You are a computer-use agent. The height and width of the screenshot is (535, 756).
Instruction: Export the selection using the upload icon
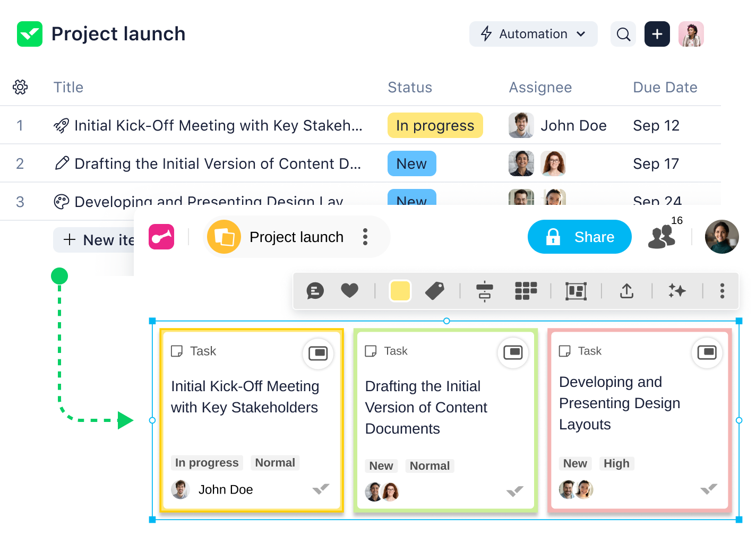(x=626, y=291)
